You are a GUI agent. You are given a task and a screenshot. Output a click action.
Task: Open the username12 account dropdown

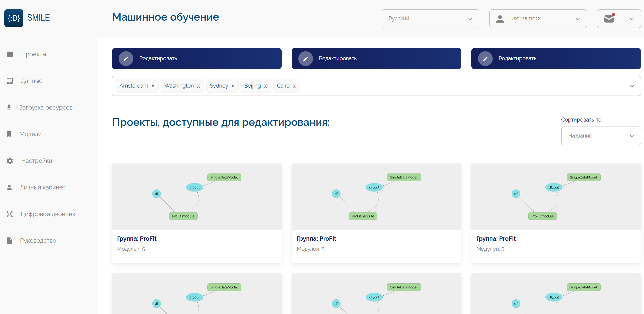(x=538, y=19)
